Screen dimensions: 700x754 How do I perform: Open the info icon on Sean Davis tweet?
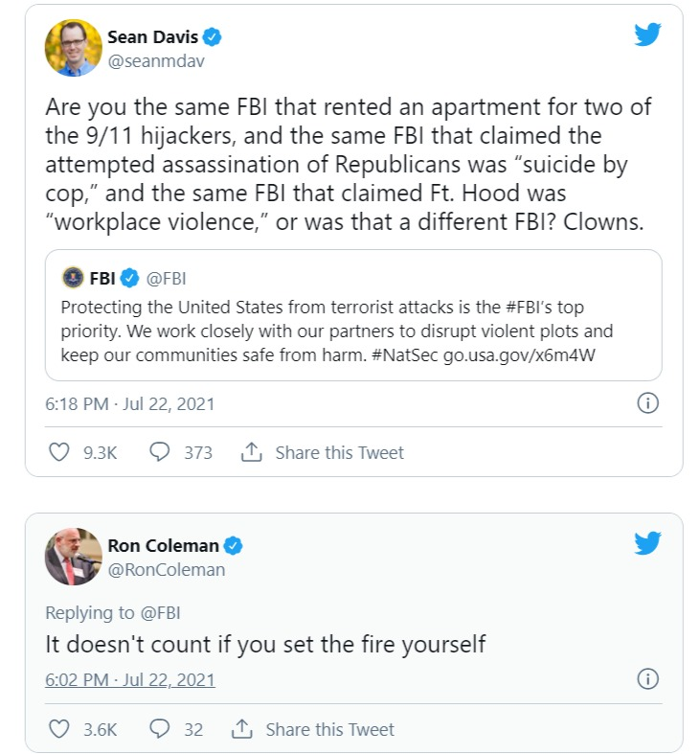[648, 403]
